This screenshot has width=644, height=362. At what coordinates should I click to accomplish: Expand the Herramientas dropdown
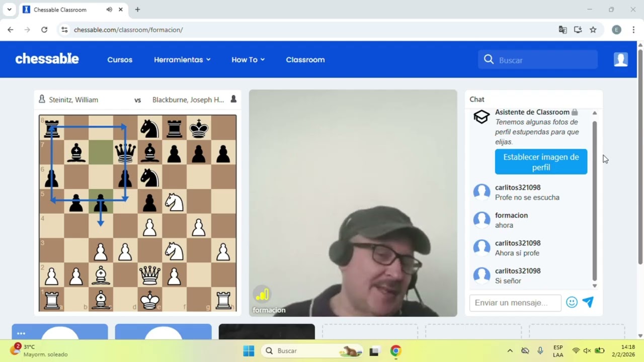[182, 60]
